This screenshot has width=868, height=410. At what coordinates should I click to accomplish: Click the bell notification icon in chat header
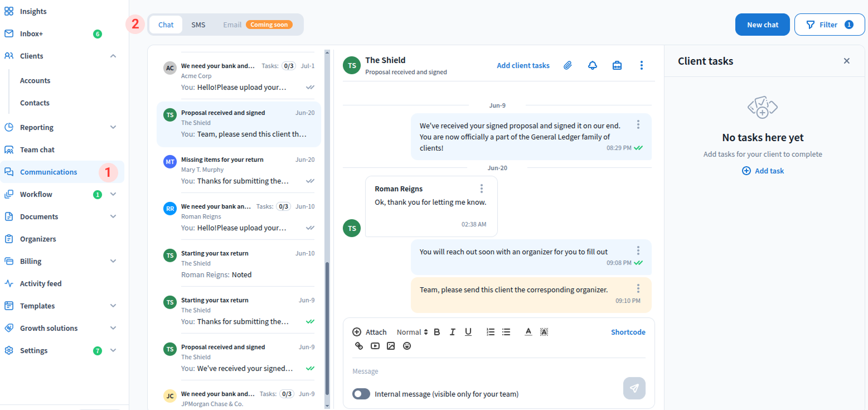(593, 65)
